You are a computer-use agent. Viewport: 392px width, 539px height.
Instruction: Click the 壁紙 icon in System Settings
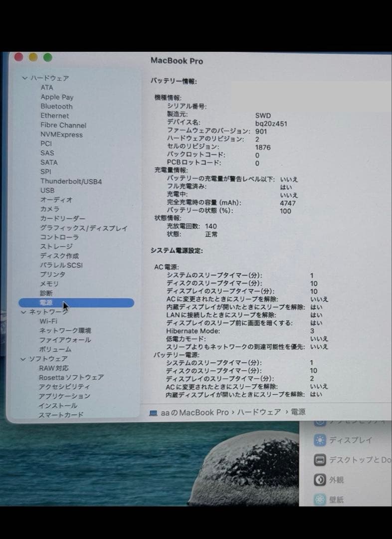[320, 500]
